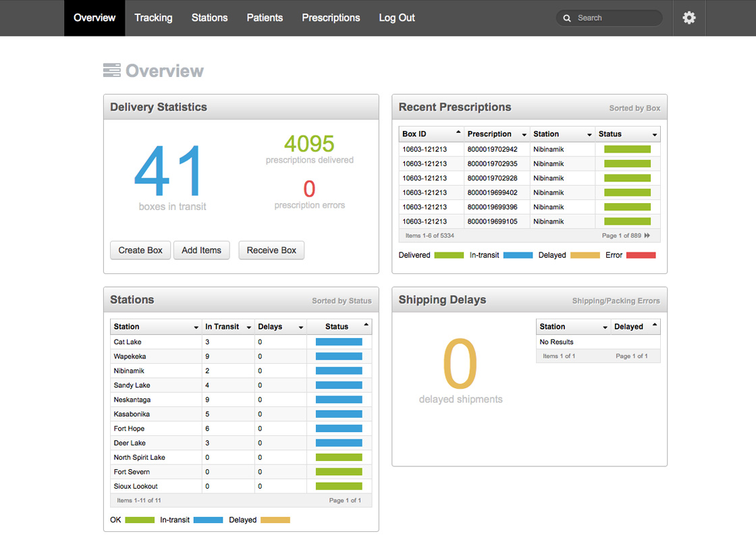Click the Add Items button

click(x=201, y=250)
